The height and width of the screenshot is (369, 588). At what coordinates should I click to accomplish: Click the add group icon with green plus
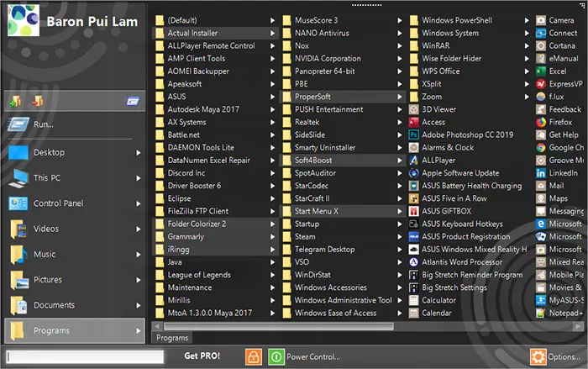coord(15,101)
